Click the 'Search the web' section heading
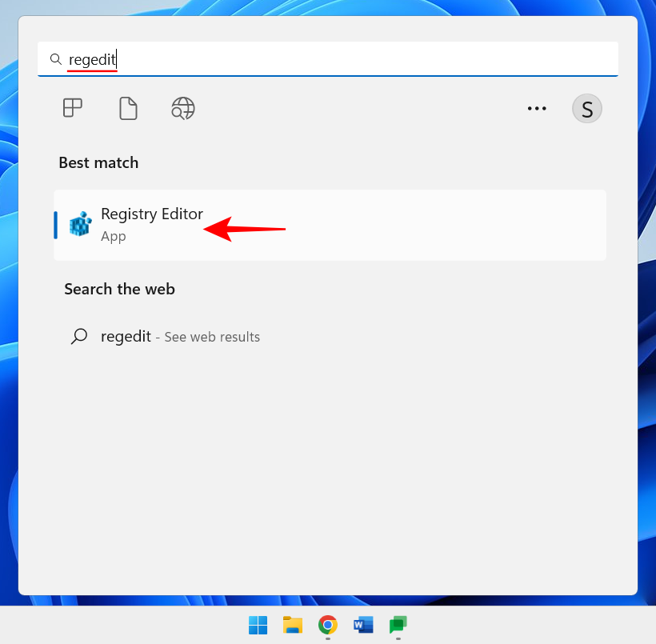The image size is (656, 644). click(119, 289)
